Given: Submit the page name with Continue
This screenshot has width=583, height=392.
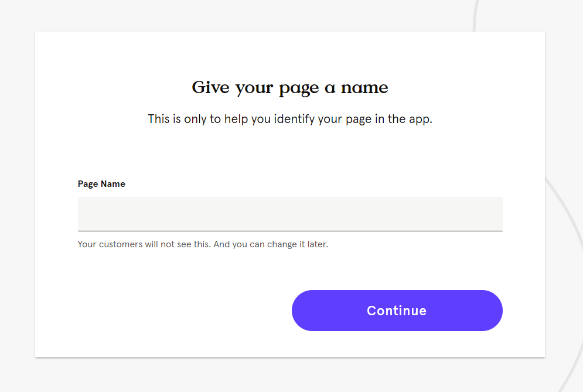Looking at the screenshot, I should (x=397, y=311).
